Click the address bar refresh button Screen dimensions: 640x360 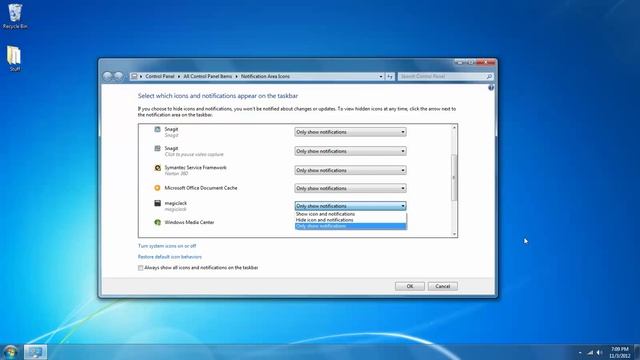(x=390, y=76)
